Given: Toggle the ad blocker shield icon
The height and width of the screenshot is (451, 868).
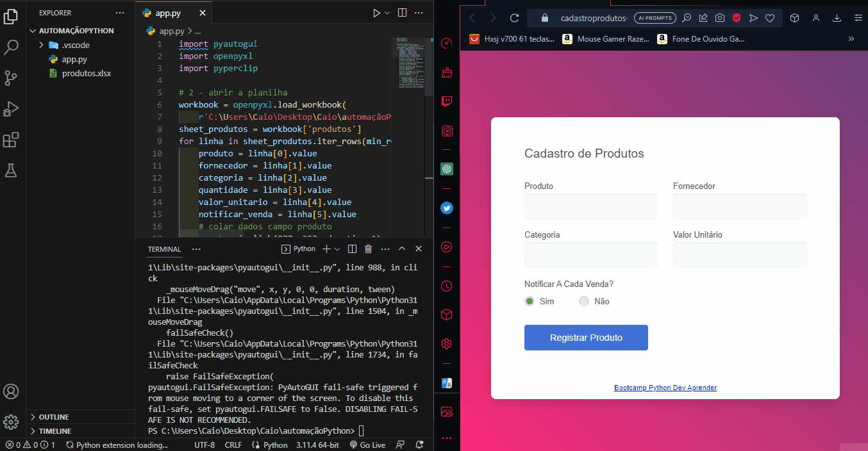Looking at the screenshot, I should [736, 17].
